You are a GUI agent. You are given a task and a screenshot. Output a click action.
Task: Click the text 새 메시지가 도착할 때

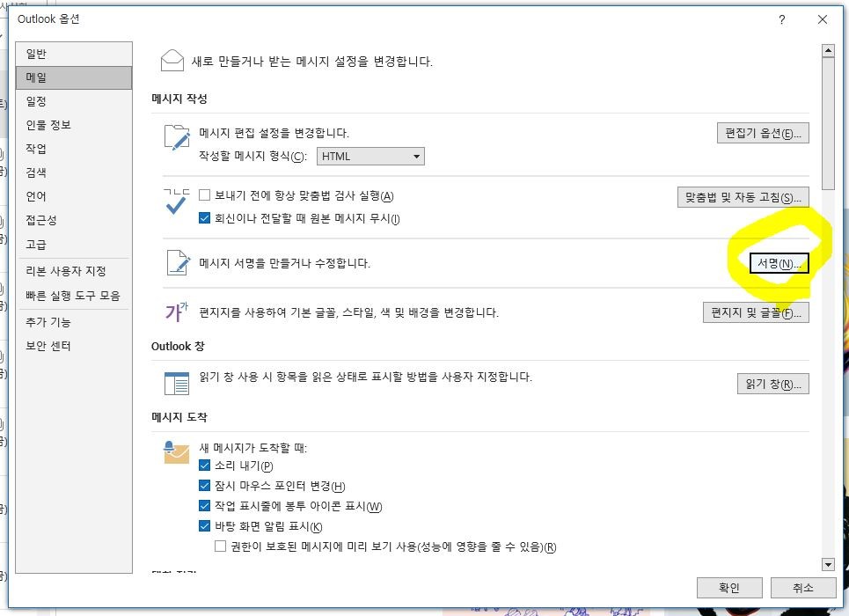(x=253, y=448)
